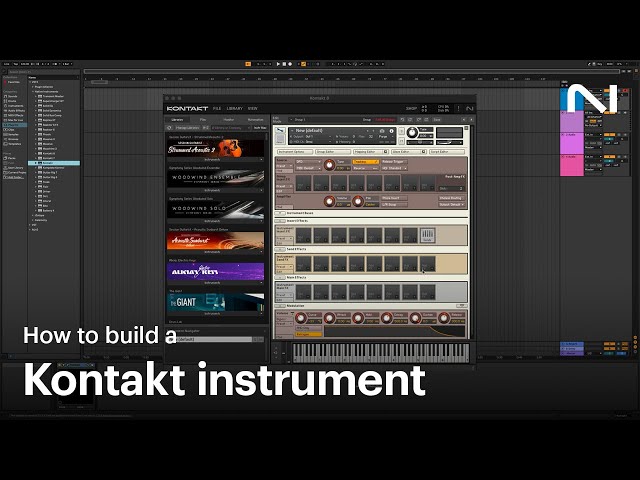Click the library or company search field
Viewport: 640px width, 480px height.
(231, 128)
